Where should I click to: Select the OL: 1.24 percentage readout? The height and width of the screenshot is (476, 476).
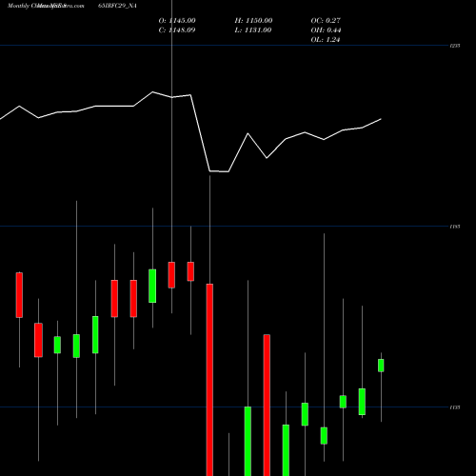tap(326, 40)
